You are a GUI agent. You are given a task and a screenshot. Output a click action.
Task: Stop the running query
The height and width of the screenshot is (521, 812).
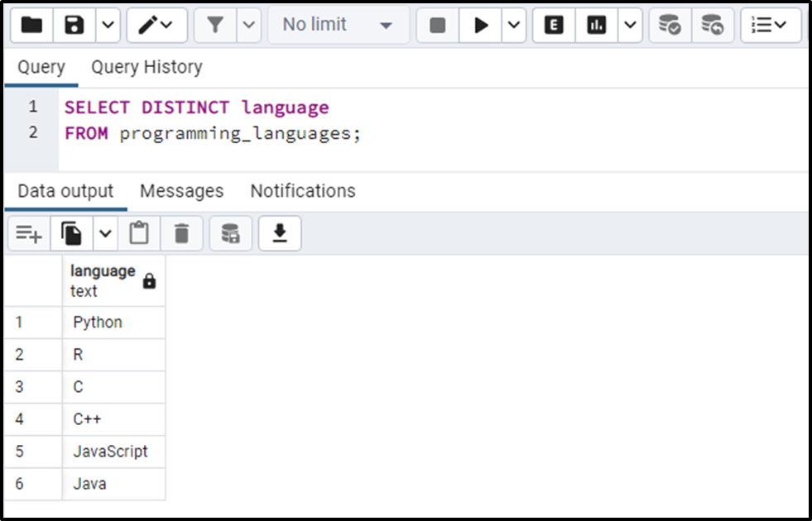(438, 25)
